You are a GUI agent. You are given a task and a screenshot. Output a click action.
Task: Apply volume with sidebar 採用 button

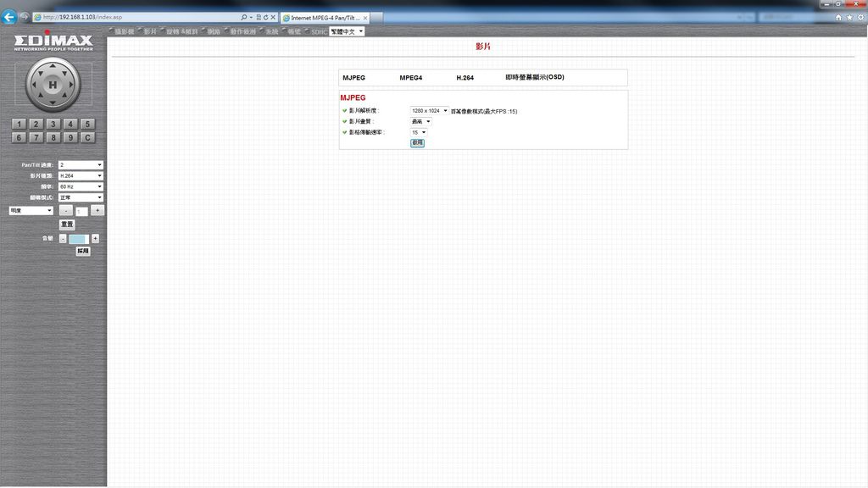pyautogui.click(x=82, y=251)
